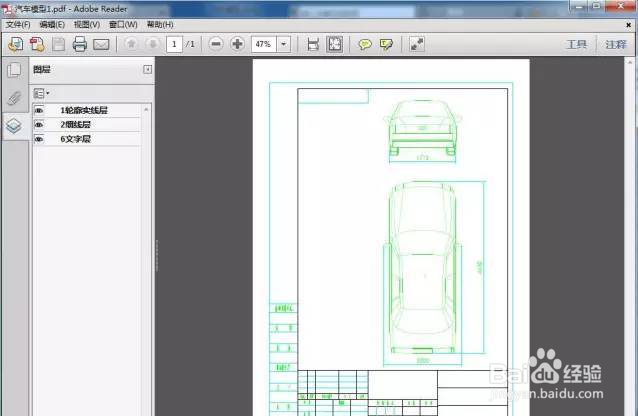
Task: Open the 注释 comment pane
Action: [x=616, y=44]
